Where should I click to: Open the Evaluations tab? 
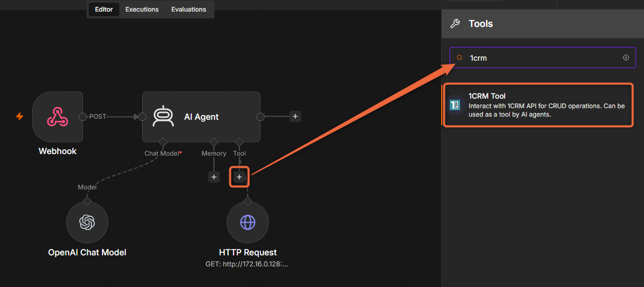(189, 9)
